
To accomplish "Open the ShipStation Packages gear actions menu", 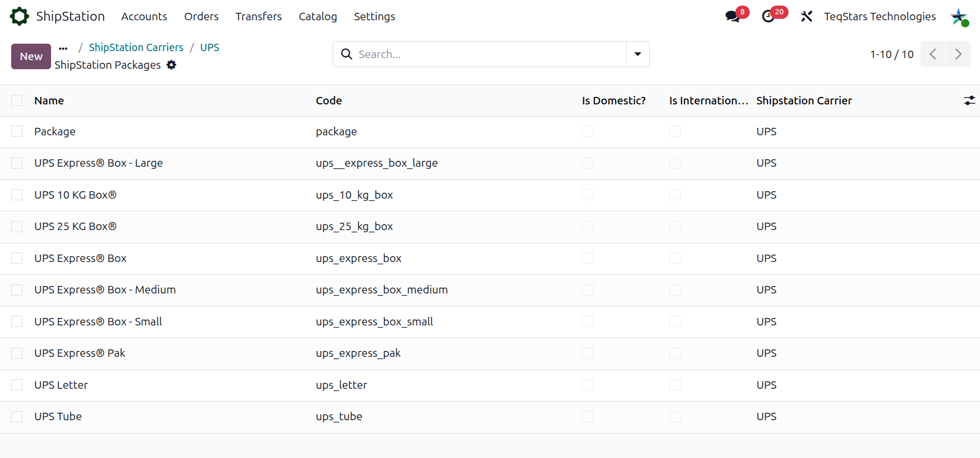I will (171, 65).
